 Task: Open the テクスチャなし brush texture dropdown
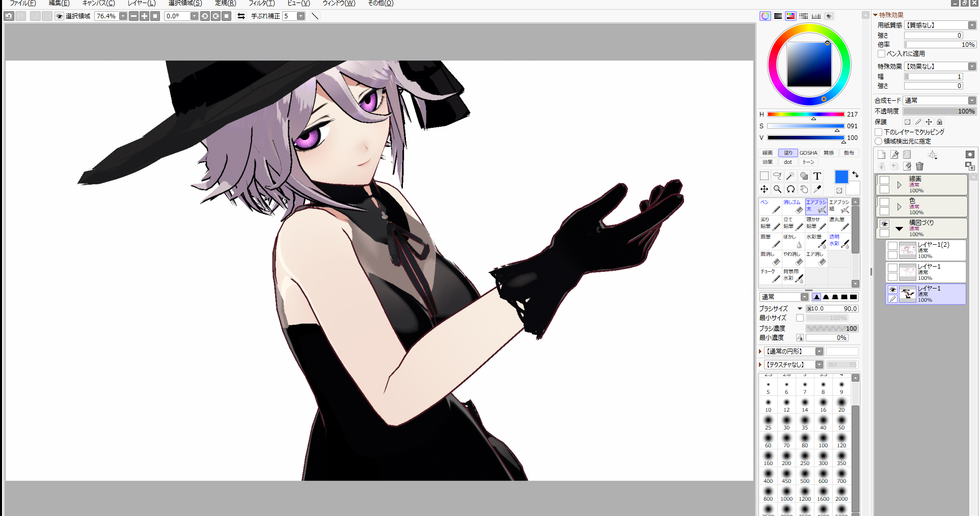point(819,365)
